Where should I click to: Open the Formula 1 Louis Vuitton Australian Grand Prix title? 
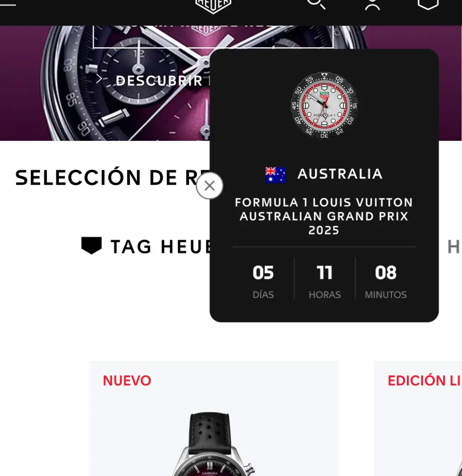324,216
